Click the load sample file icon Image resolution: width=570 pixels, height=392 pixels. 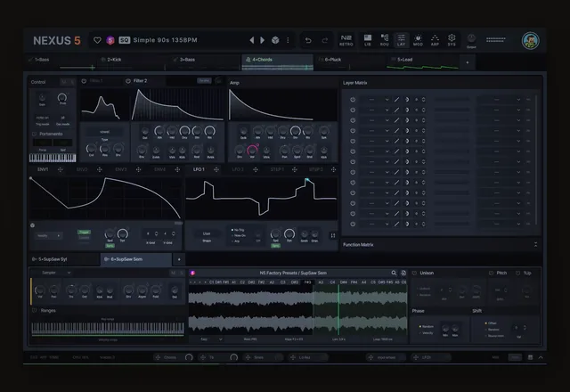pos(403,273)
